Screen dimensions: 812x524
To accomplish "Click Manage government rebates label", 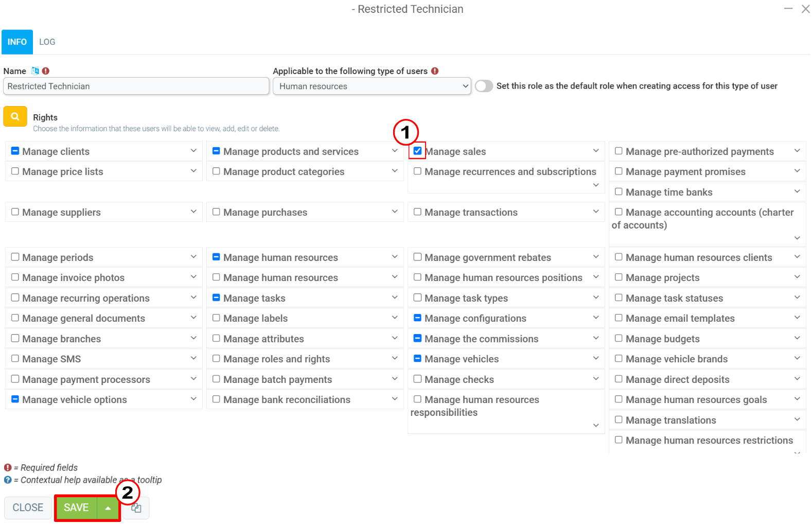I will click(488, 257).
